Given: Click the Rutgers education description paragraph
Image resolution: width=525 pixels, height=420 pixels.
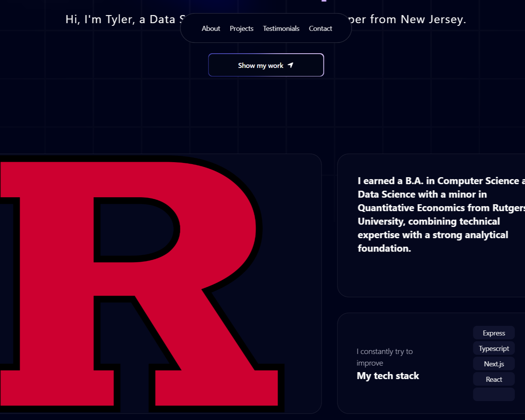Looking at the screenshot, I should click(x=432, y=215).
